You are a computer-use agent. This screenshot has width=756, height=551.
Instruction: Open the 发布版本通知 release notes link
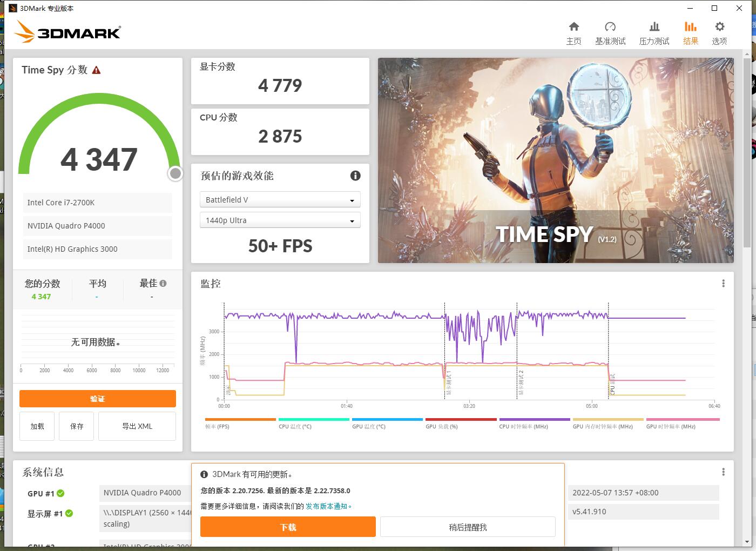click(x=327, y=506)
